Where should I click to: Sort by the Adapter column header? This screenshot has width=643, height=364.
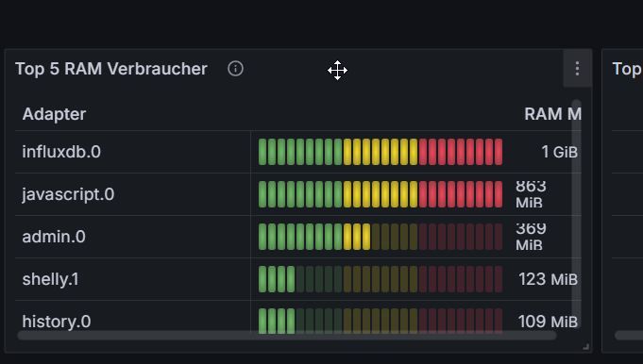point(54,114)
